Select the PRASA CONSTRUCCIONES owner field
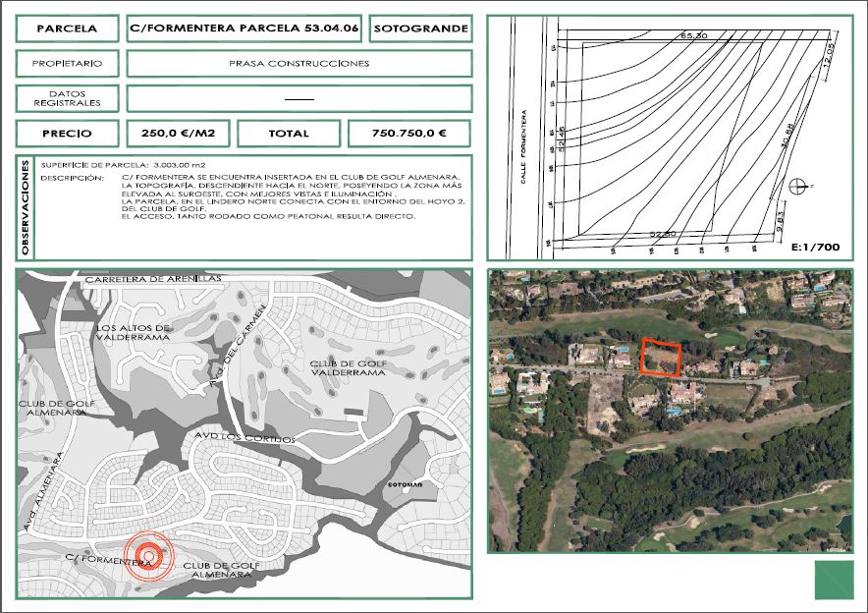Screen dimensions: 868x613 point(298,64)
